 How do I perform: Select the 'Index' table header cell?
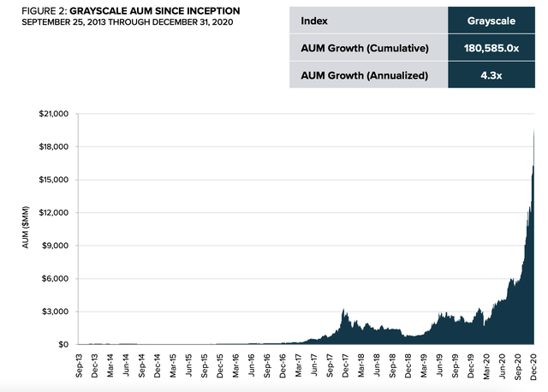click(x=368, y=21)
